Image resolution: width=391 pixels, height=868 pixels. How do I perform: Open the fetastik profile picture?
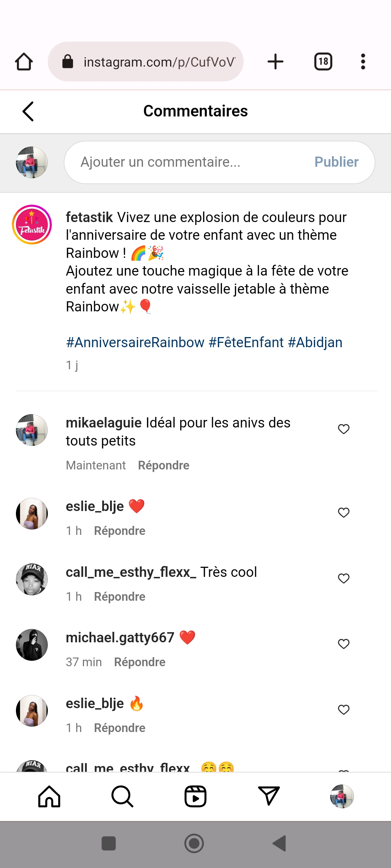[x=32, y=225]
